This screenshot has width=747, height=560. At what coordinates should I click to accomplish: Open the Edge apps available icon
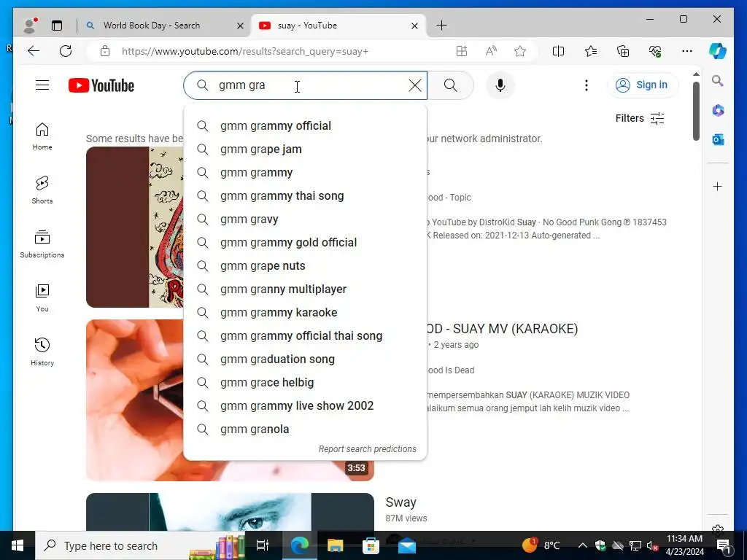coord(462,51)
